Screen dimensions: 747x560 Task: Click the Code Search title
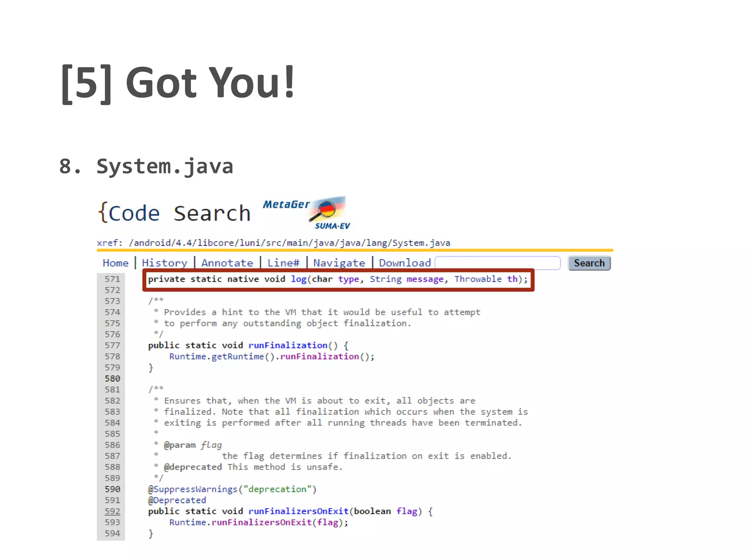click(175, 213)
